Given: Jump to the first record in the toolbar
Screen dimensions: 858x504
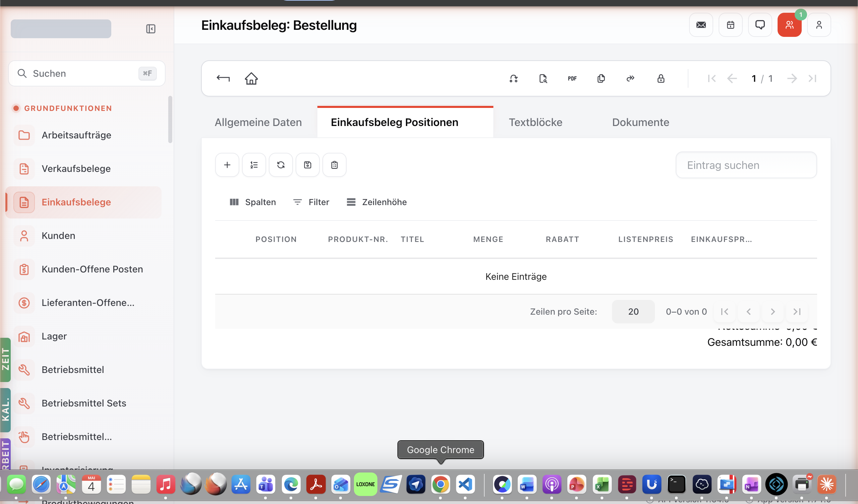Looking at the screenshot, I should 712,79.
